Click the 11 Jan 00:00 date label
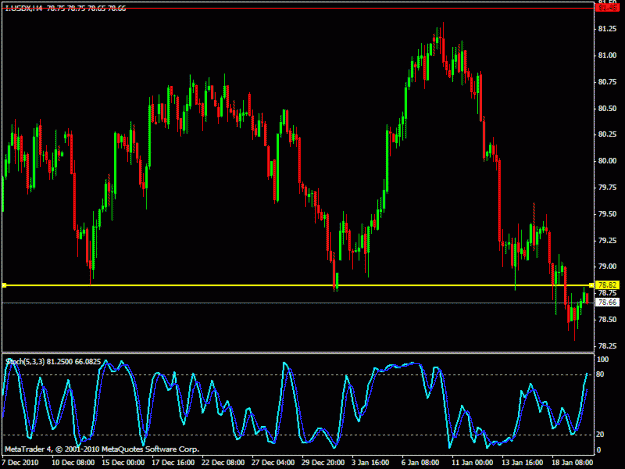The height and width of the screenshot is (469, 625). (472, 463)
